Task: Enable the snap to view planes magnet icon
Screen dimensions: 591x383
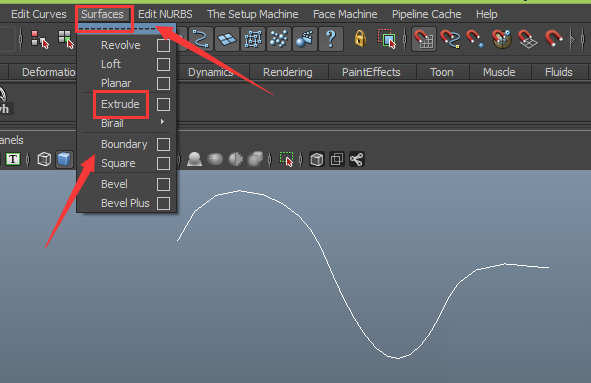Action: (x=528, y=39)
